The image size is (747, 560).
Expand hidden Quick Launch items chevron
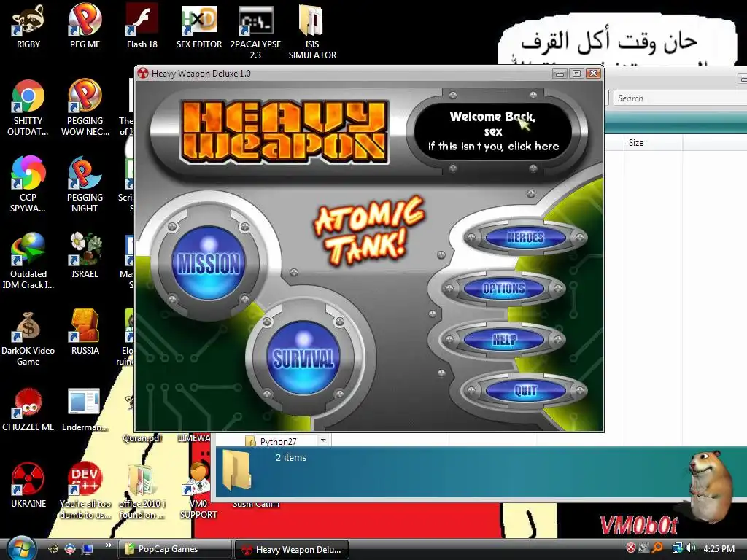(x=108, y=545)
